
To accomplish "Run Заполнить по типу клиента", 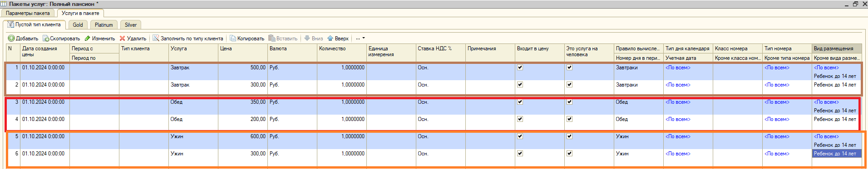I will coord(188,39).
